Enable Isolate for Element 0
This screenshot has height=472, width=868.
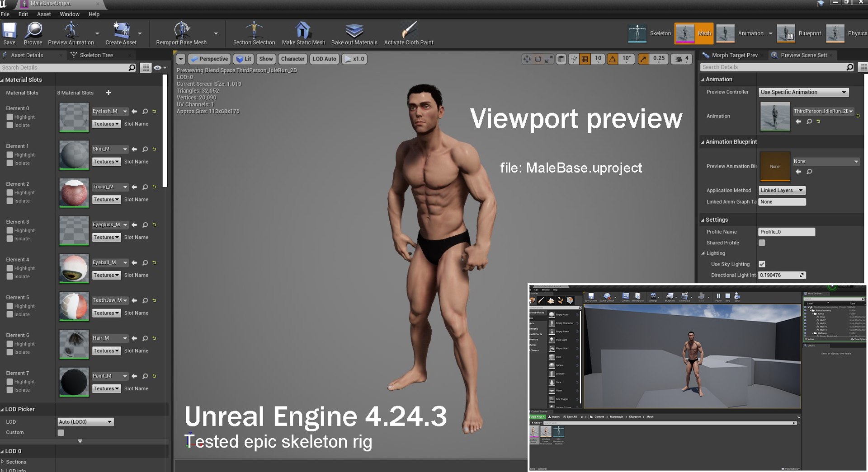(x=9, y=125)
